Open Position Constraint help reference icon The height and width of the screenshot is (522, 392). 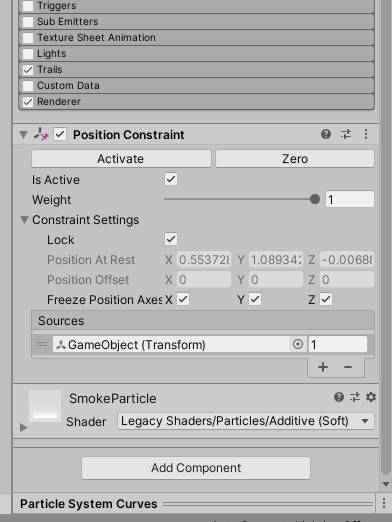point(326,134)
